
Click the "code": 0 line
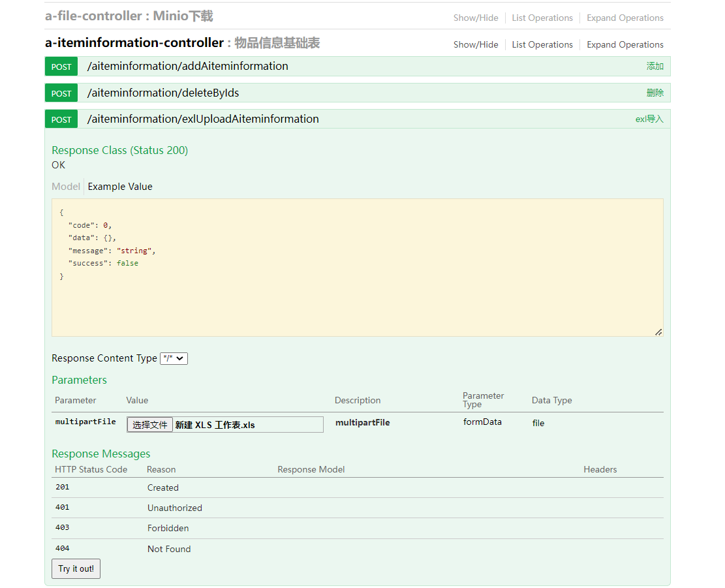pos(89,225)
